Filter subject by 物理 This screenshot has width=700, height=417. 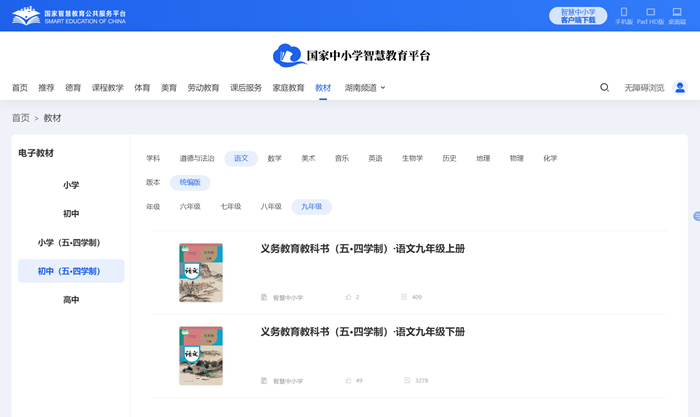point(517,158)
